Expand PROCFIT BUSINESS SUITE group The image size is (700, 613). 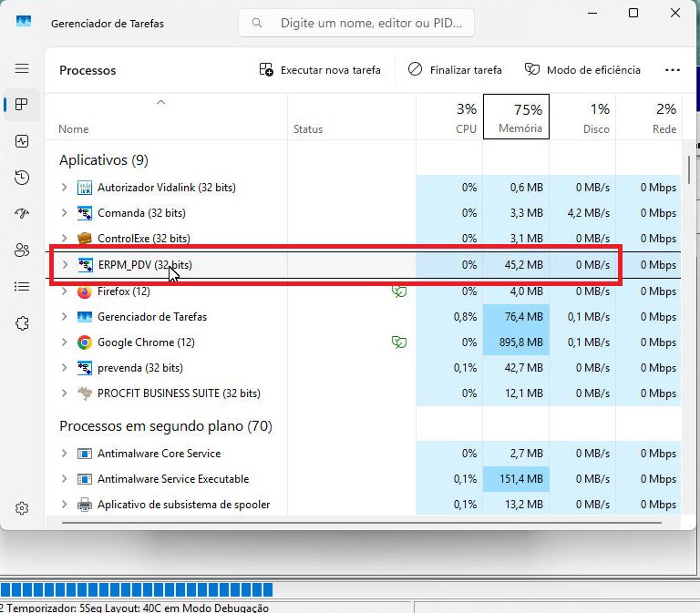65,393
